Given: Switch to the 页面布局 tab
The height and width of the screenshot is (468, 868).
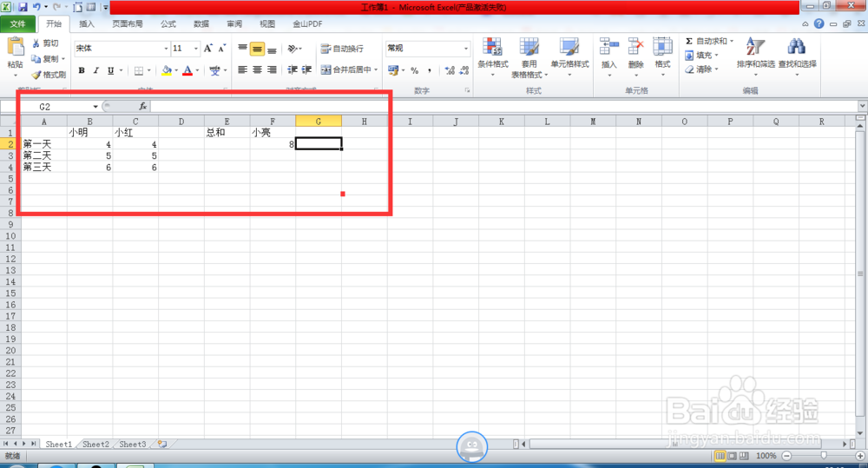Looking at the screenshot, I should point(128,23).
